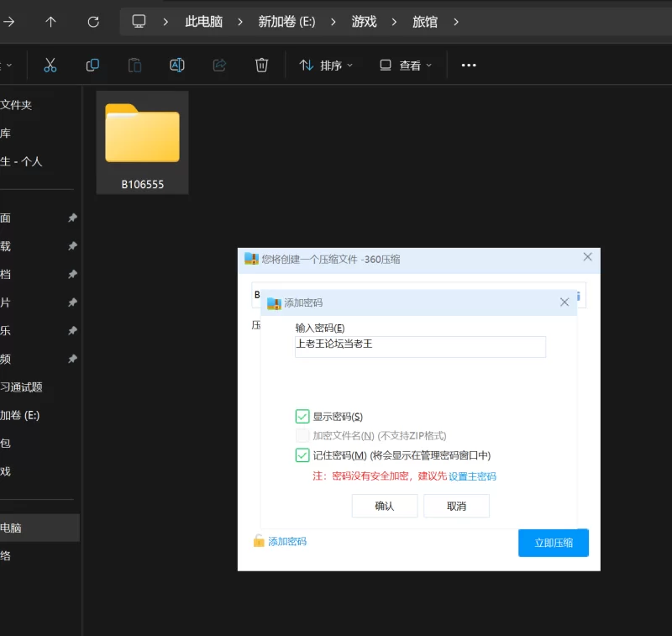Viewport: 672px width, 636px height.
Task: Go up one folder level
Action: tap(50, 22)
